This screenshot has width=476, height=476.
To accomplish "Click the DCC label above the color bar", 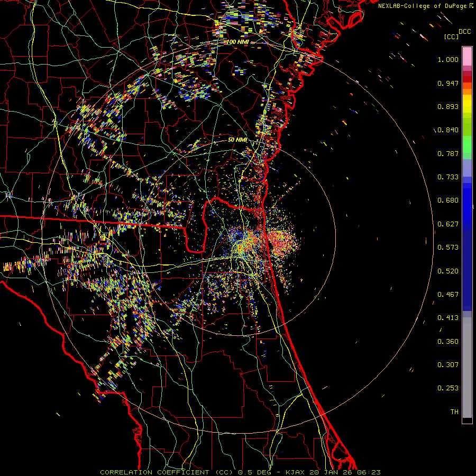I will pos(464,32).
